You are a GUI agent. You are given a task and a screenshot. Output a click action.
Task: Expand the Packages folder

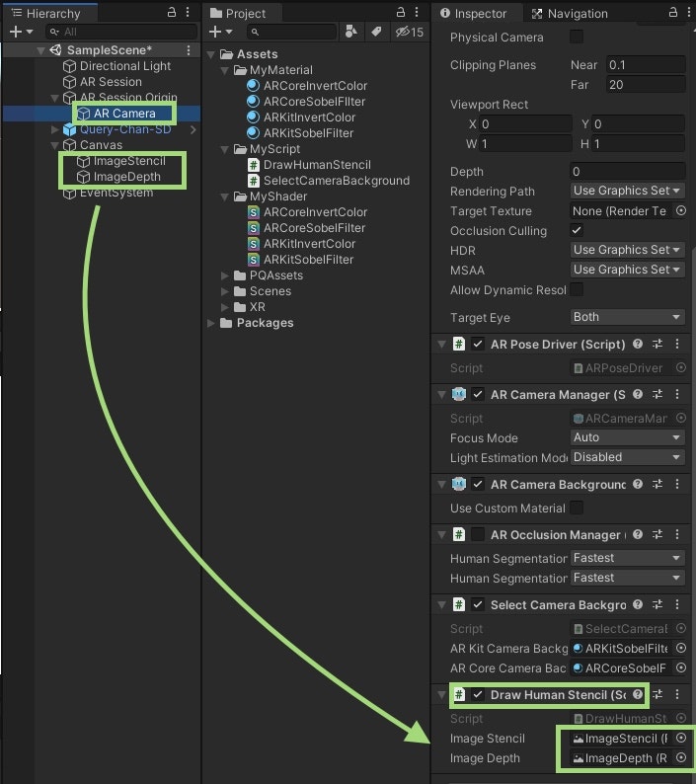point(211,324)
